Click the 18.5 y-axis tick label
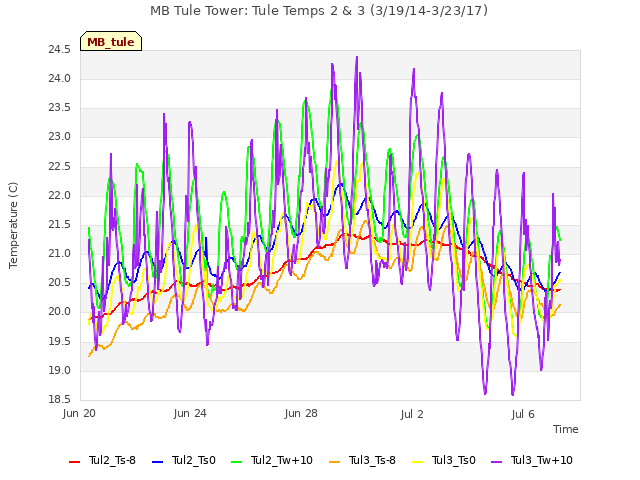 click(x=60, y=399)
